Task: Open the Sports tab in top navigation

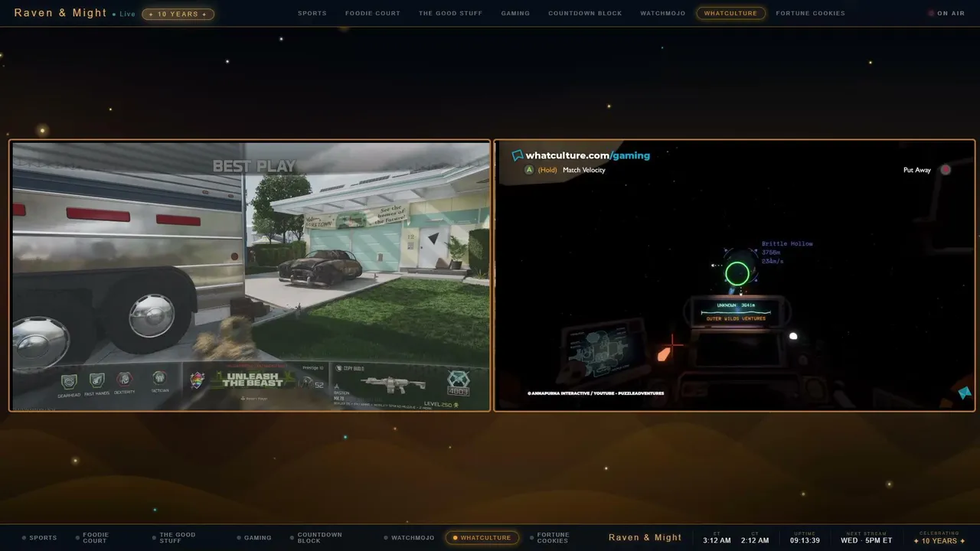Action: point(312,13)
